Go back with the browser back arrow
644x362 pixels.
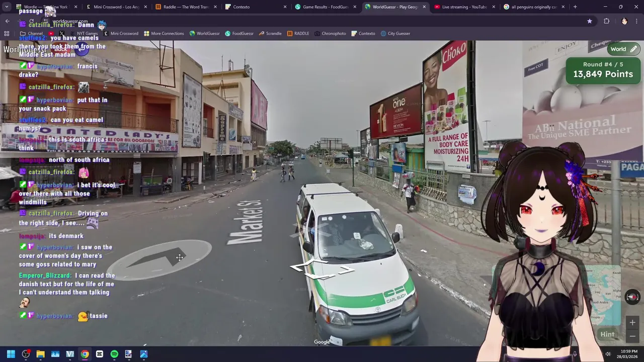pos(7,21)
